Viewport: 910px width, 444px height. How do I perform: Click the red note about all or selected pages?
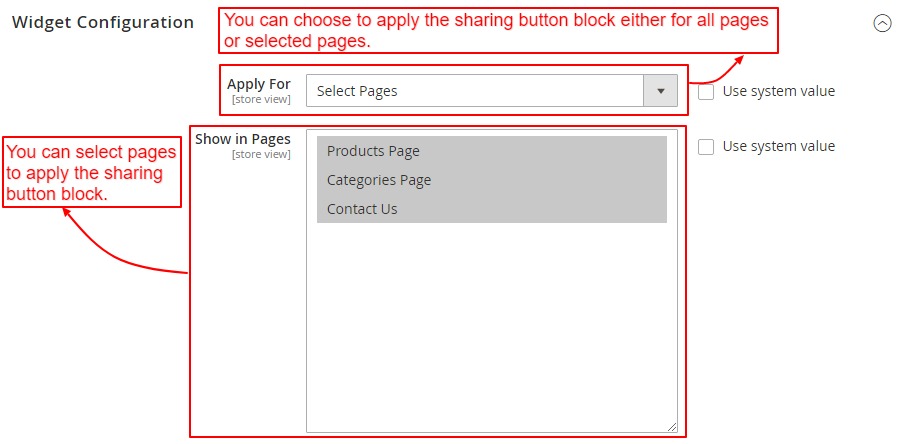498,31
